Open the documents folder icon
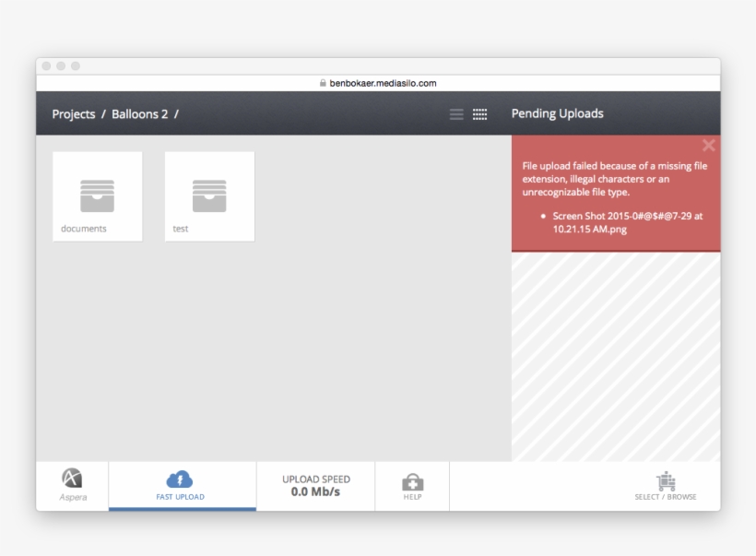756x556 pixels. click(98, 195)
